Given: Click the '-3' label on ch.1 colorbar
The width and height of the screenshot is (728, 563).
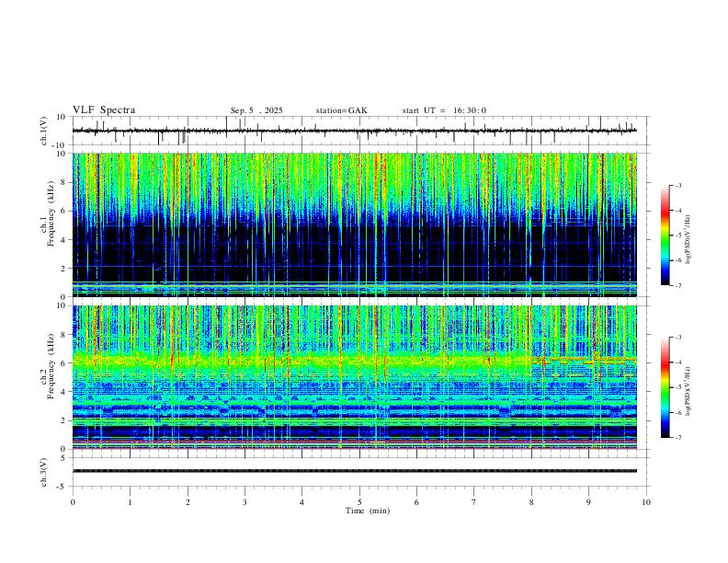Looking at the screenshot, I should click(677, 185).
